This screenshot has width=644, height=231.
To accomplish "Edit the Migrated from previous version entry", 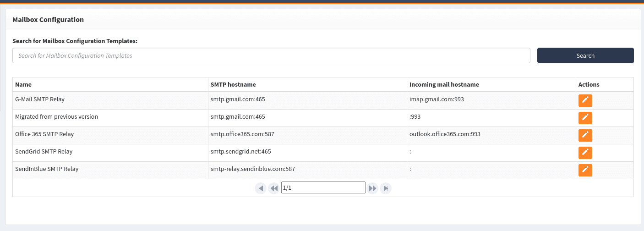I will 585,118.
